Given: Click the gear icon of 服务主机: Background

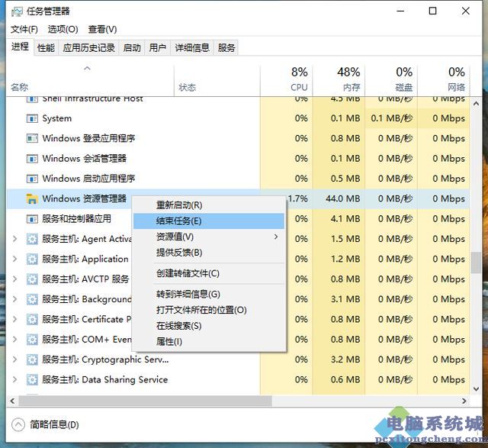Looking at the screenshot, I should pyautogui.click(x=32, y=299).
